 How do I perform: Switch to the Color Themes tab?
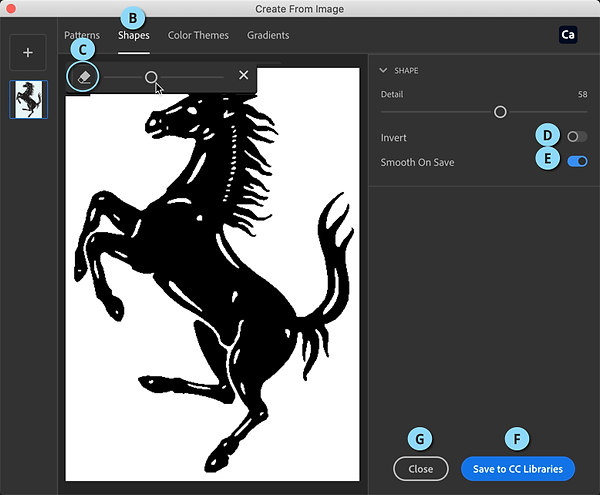pos(198,35)
